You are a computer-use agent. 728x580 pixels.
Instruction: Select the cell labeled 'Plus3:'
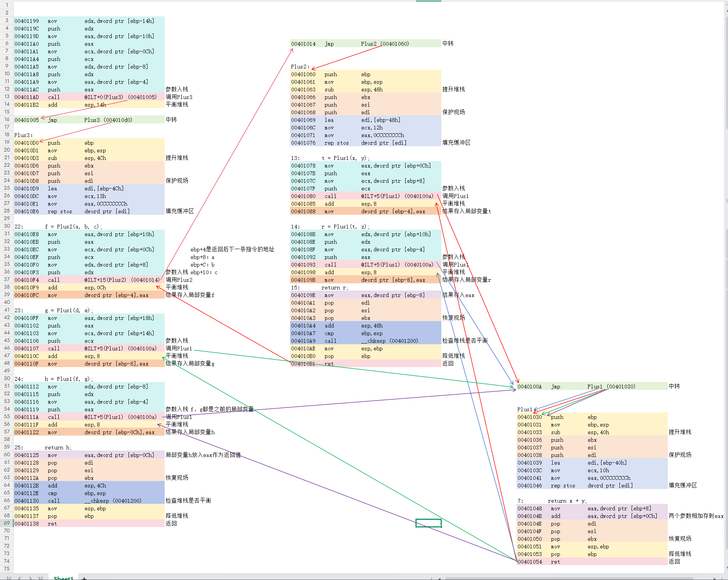24,135
